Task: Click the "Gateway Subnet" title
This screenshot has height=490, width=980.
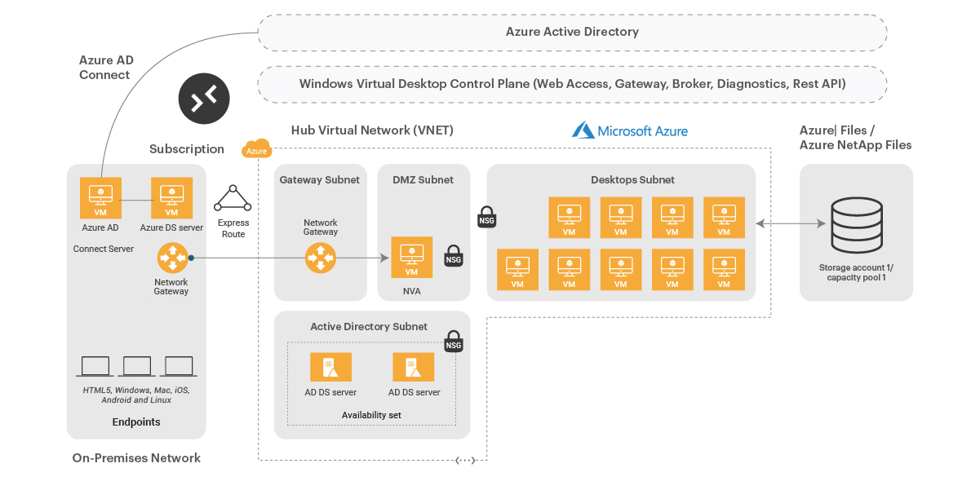Action: [x=320, y=180]
